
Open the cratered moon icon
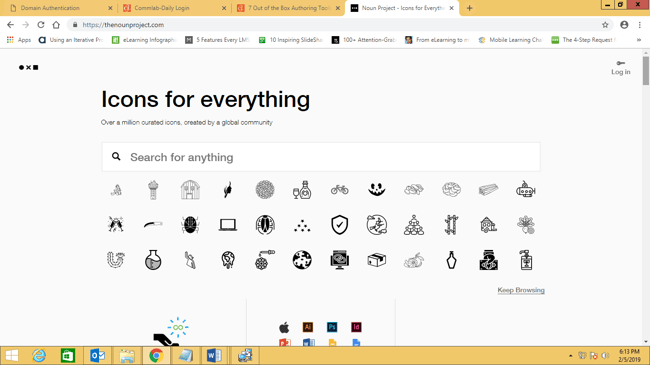coord(302,260)
